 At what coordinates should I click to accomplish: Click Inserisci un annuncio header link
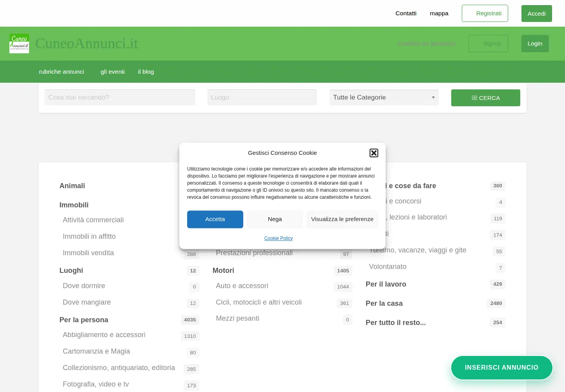(x=426, y=44)
